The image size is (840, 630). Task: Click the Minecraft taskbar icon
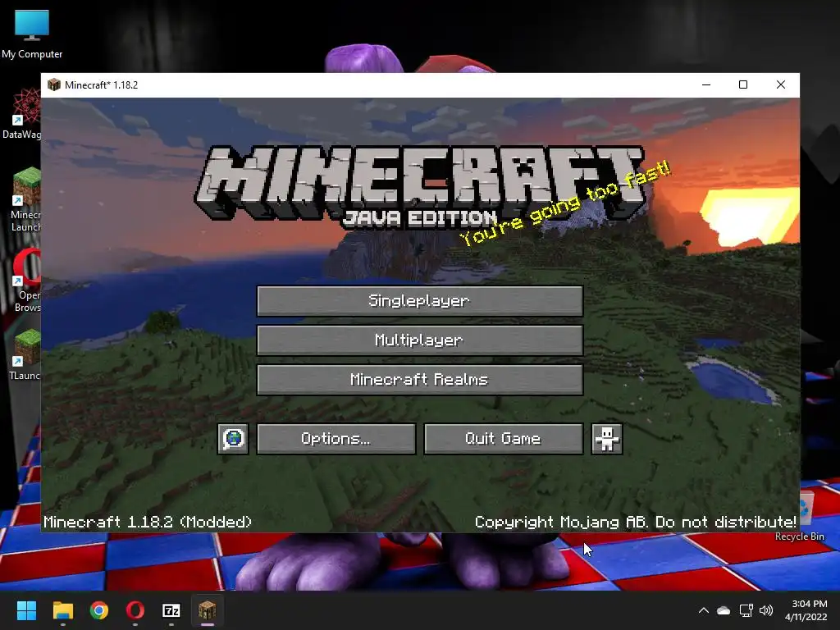click(208, 610)
